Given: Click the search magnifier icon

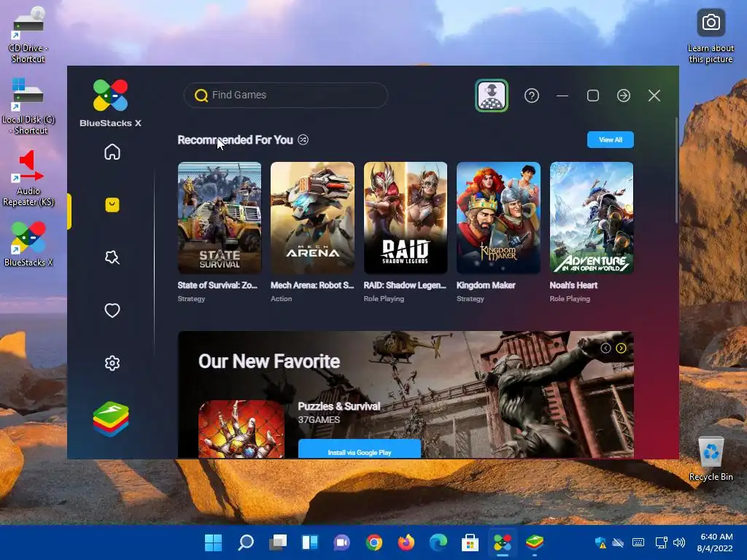Looking at the screenshot, I should click(x=201, y=96).
